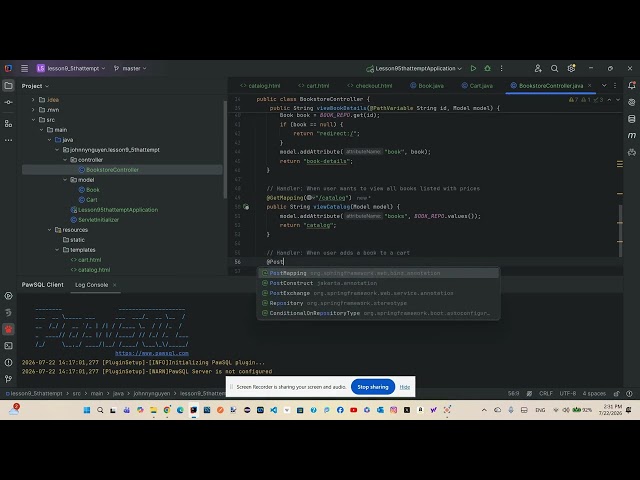Click the Hide link in sharing bar
This screenshot has height=480, width=640.
click(404, 387)
